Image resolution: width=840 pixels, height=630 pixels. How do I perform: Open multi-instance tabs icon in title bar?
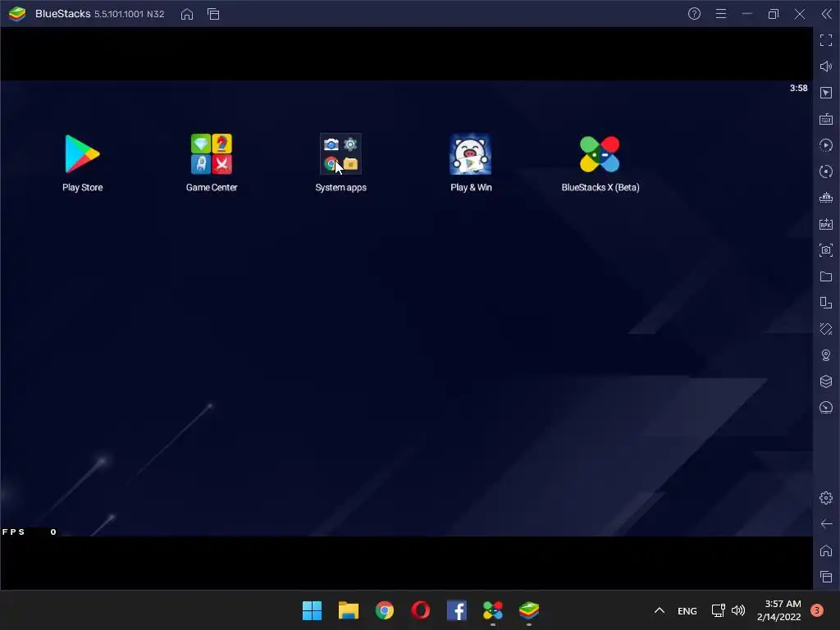click(213, 14)
